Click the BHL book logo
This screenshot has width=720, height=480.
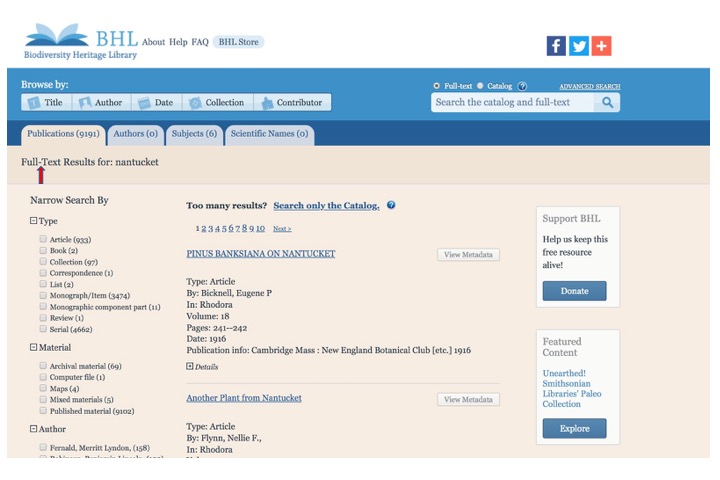tap(57, 35)
